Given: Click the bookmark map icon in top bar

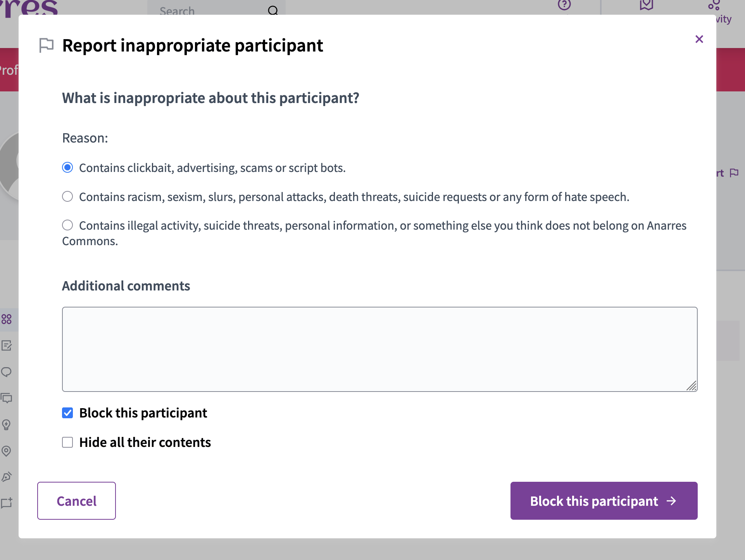Looking at the screenshot, I should (x=647, y=5).
